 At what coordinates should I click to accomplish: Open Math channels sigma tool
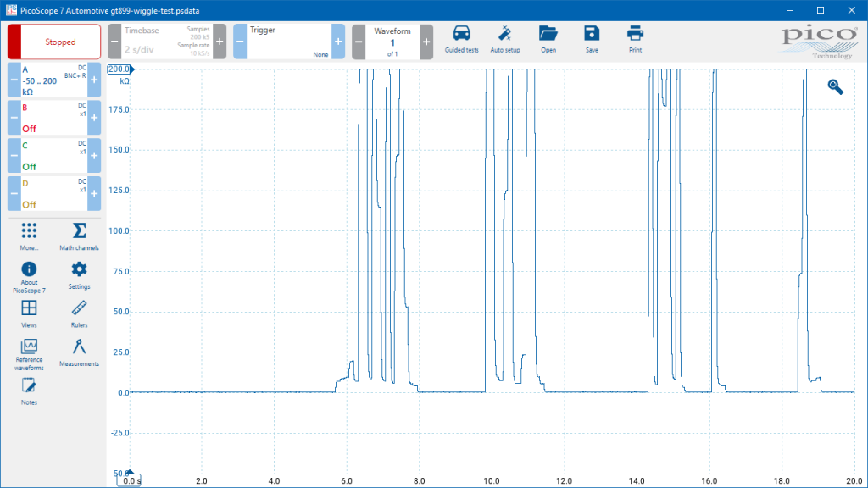tap(79, 237)
